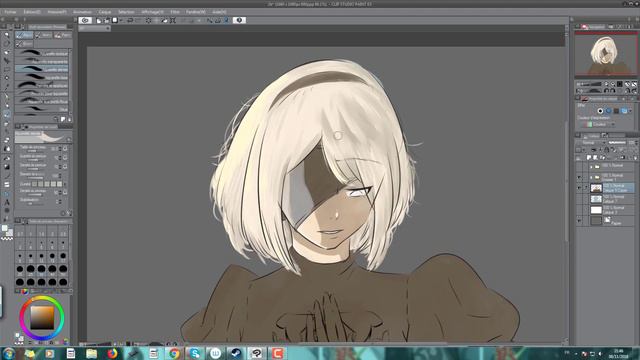Open the Filtre menu
The width and height of the screenshot is (640, 360).
tap(175, 12)
